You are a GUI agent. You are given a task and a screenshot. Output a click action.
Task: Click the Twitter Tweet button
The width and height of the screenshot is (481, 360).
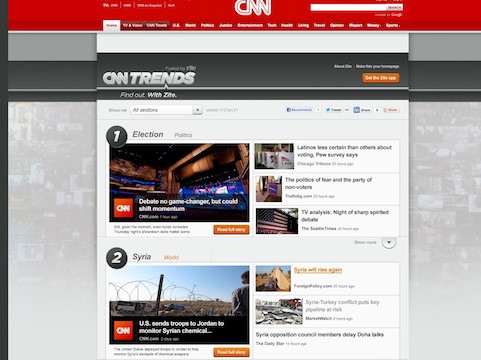pos(333,110)
